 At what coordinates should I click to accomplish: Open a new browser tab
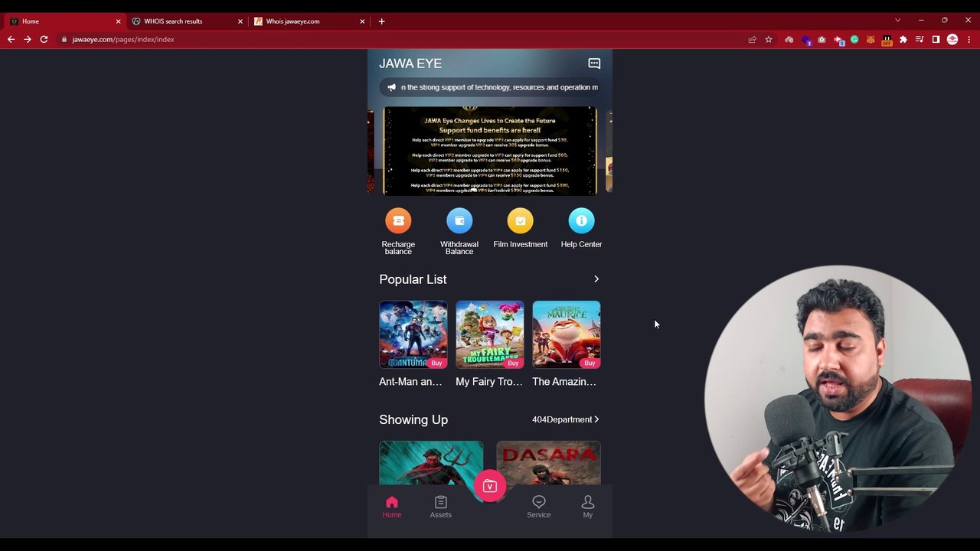[x=381, y=21]
